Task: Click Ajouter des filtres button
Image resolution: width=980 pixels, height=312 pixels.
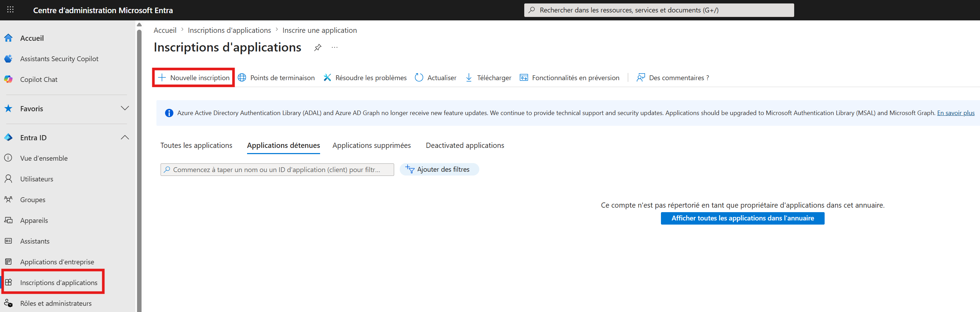Action: pos(439,170)
